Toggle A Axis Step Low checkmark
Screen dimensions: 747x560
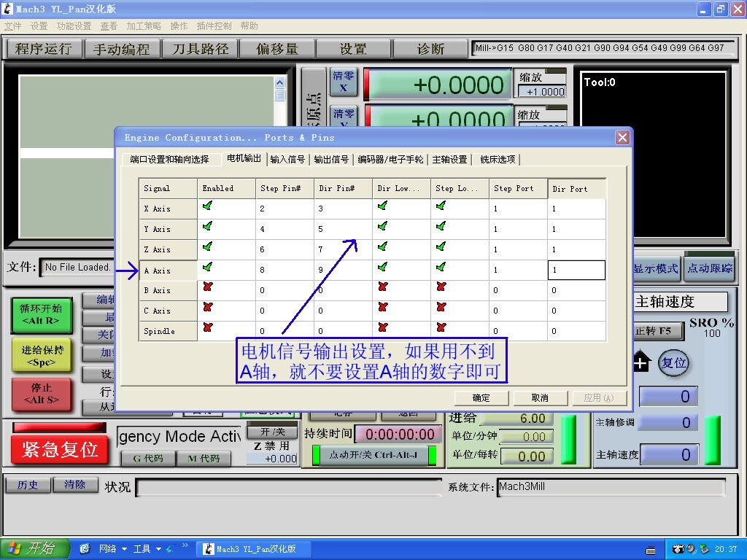tap(441, 267)
